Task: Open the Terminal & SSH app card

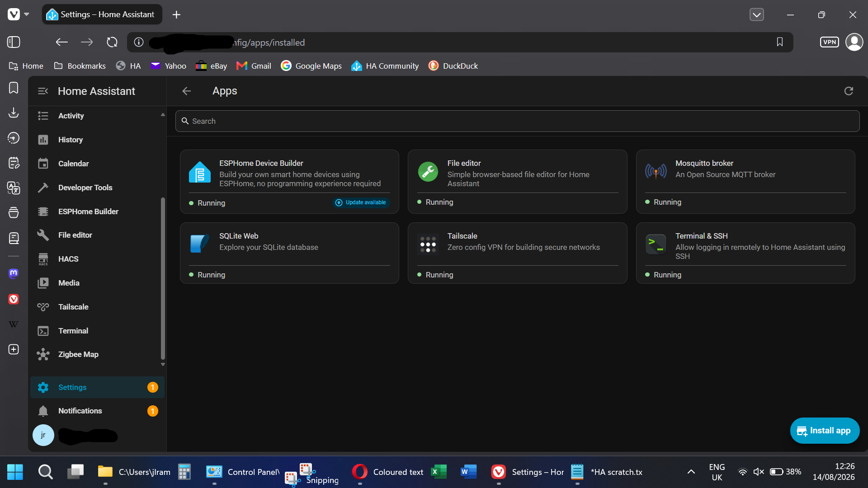Action: tap(745, 253)
